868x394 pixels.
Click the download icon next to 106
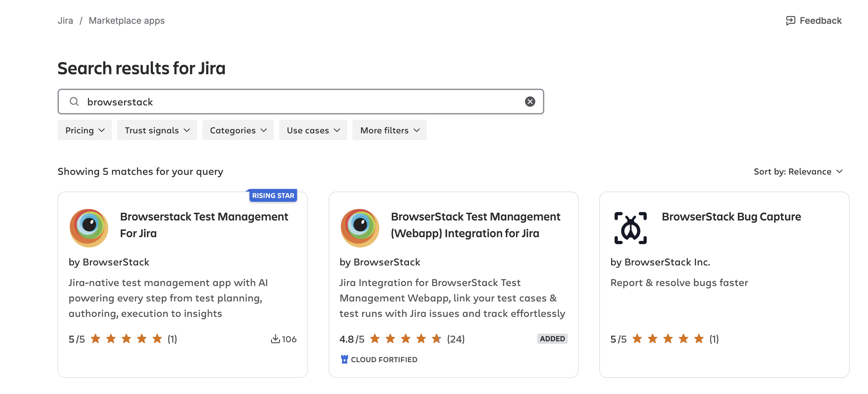pos(275,338)
